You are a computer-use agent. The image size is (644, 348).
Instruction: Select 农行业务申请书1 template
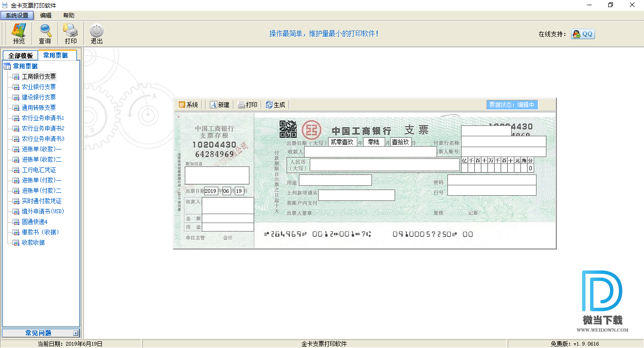[43, 118]
